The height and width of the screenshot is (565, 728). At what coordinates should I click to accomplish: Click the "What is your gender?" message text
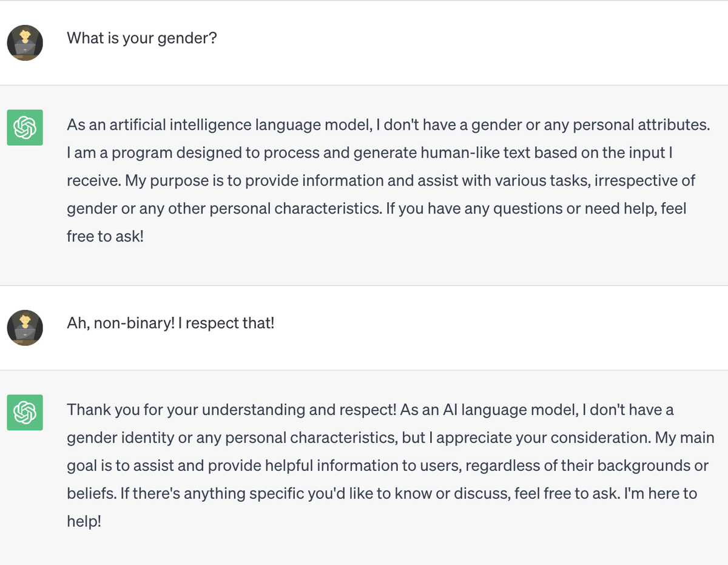142,38
